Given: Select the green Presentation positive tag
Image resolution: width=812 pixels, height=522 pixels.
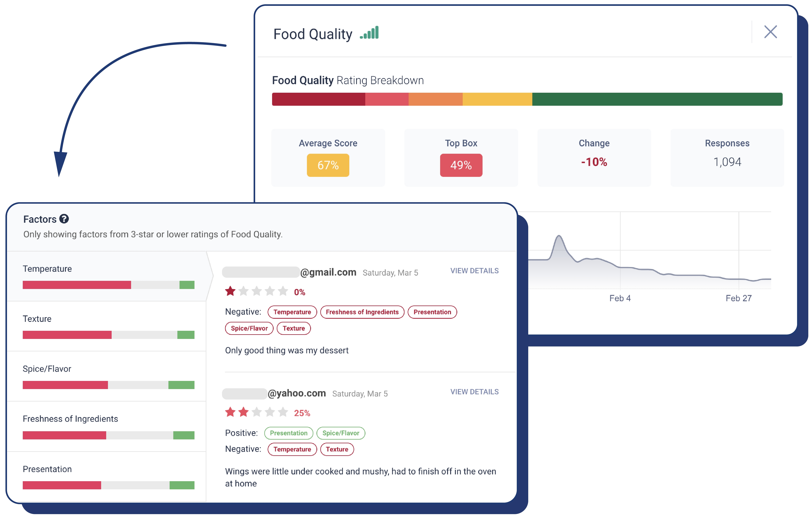Looking at the screenshot, I should (288, 433).
